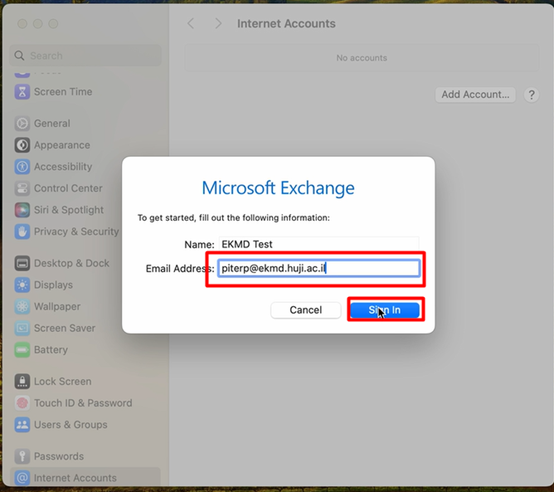
Task: Click the Siri & Spotlight icon
Action: pyautogui.click(x=22, y=210)
